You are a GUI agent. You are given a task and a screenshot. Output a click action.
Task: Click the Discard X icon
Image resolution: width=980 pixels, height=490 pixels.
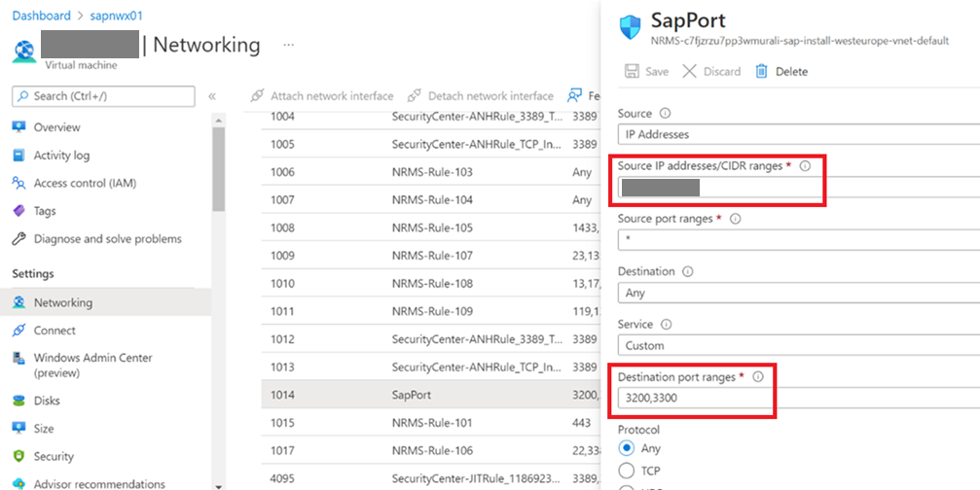689,71
